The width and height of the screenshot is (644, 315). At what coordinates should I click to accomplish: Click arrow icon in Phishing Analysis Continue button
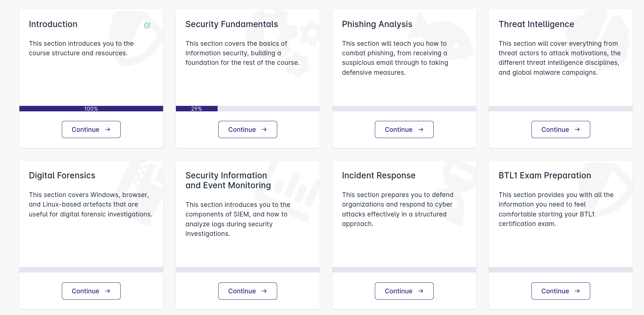click(421, 129)
